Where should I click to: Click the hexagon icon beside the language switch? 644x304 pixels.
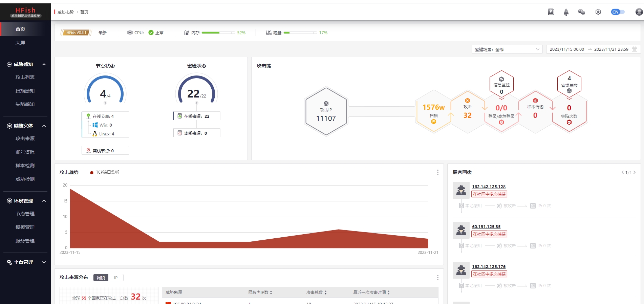point(598,12)
